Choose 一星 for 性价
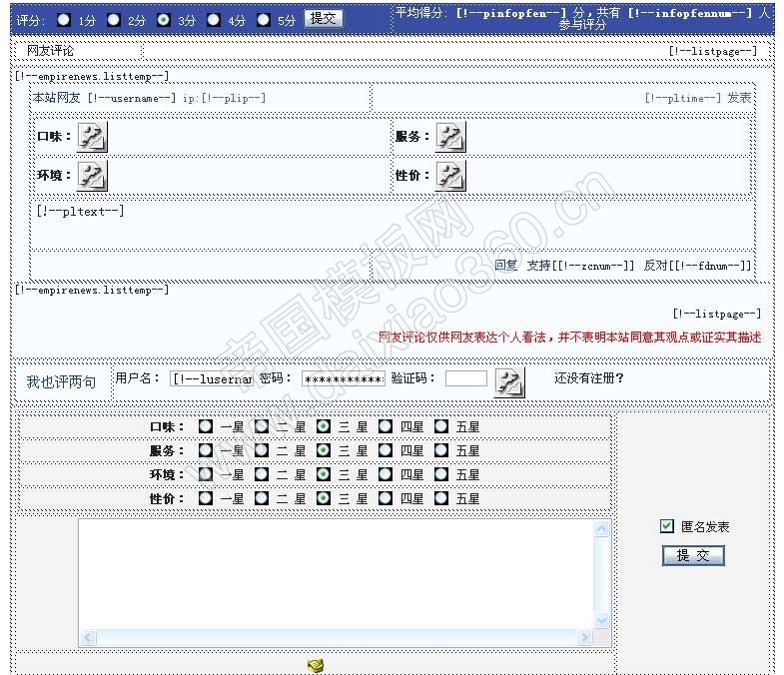The image size is (784, 675). coord(206,498)
